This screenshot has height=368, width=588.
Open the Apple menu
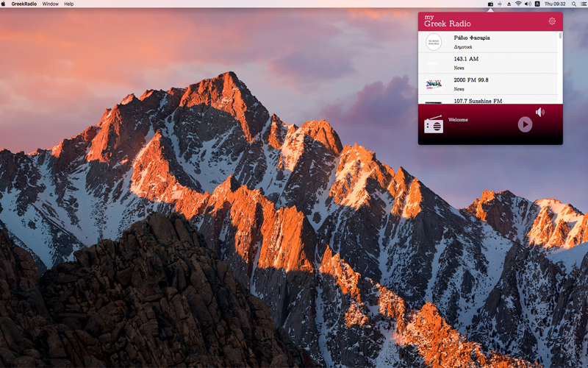tap(4, 4)
